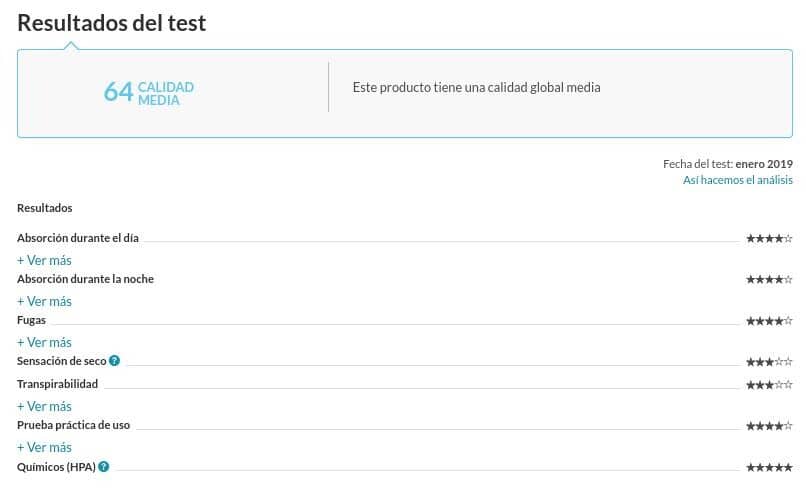Expand Ver más under Absorción durante el día
Screen dimensions: 806x493
[x=44, y=260]
